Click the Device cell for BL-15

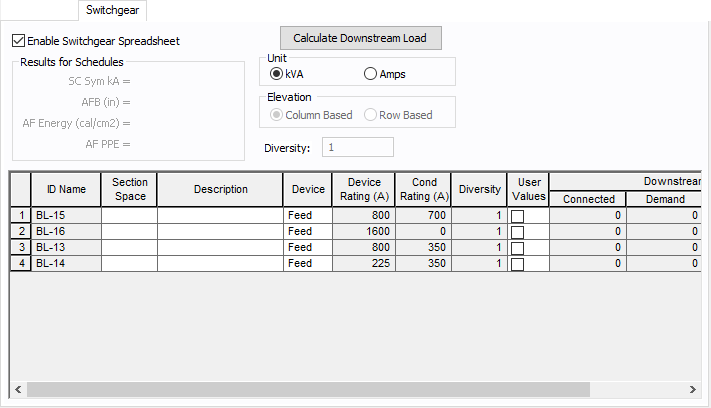click(x=308, y=215)
